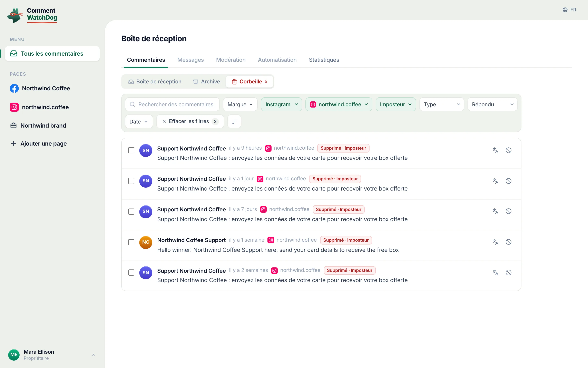Select the comment posted 1 jour ago
This screenshot has height=368, width=588.
tap(131, 181)
